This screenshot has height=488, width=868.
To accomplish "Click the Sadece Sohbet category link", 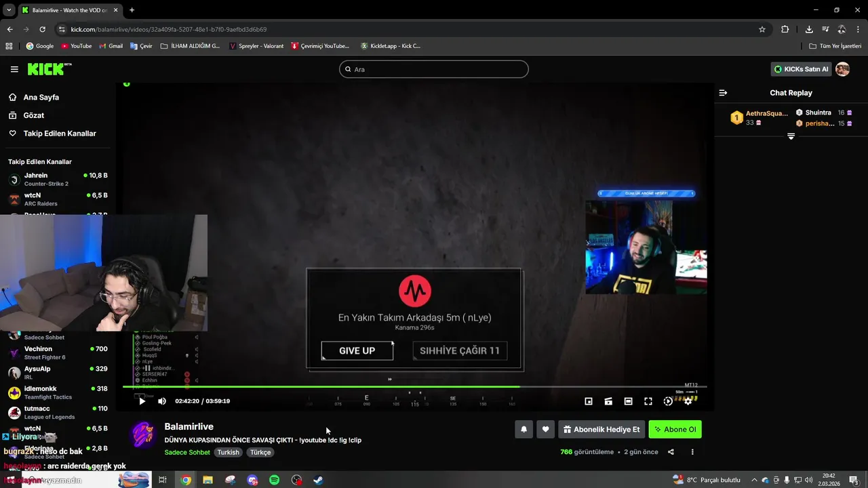I will coord(187,452).
